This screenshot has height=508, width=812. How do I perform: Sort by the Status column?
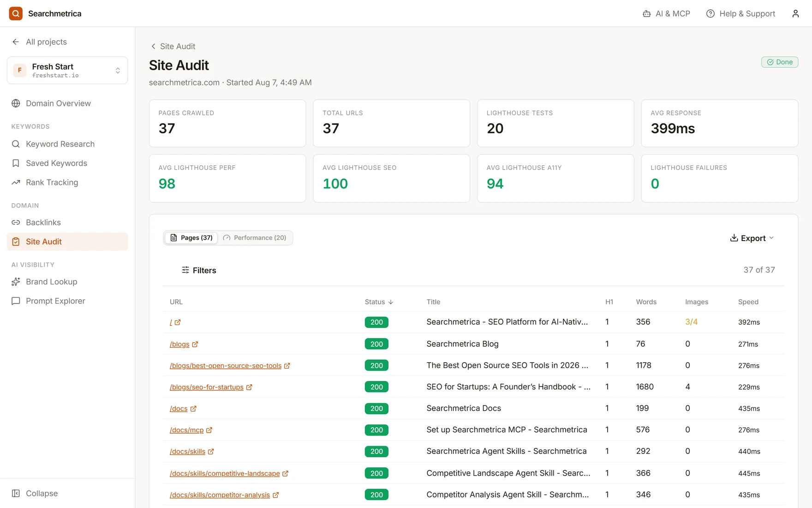(379, 302)
